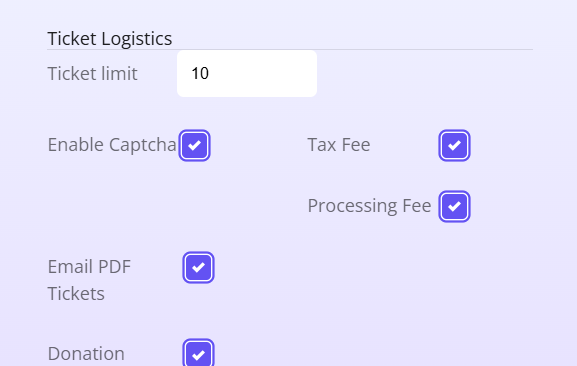577x366 pixels.
Task: Uncheck the Enable Captcha checkbox
Action: [x=194, y=145]
